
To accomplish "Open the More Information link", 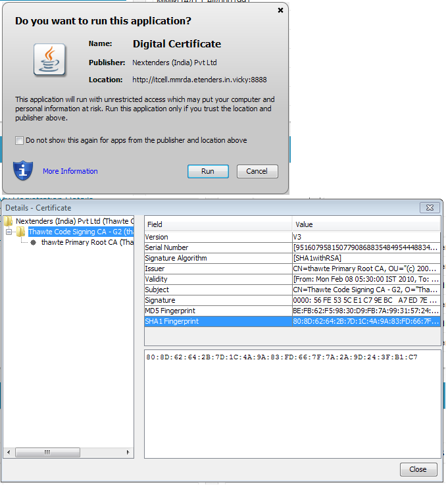I will (x=70, y=171).
